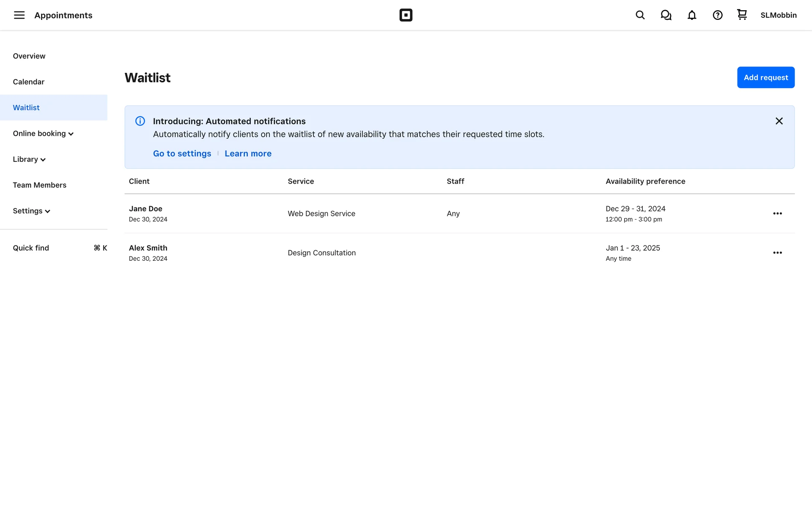Expand the Settings section

tap(32, 211)
